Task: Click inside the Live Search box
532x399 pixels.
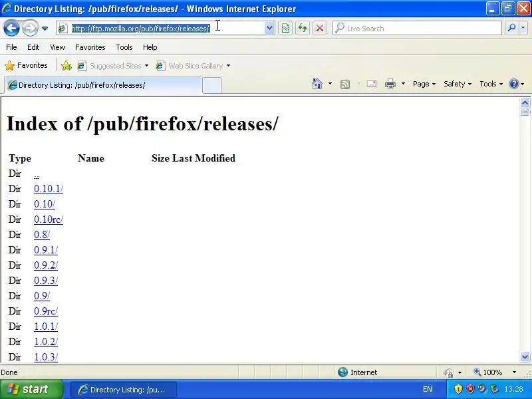Action: [418, 29]
